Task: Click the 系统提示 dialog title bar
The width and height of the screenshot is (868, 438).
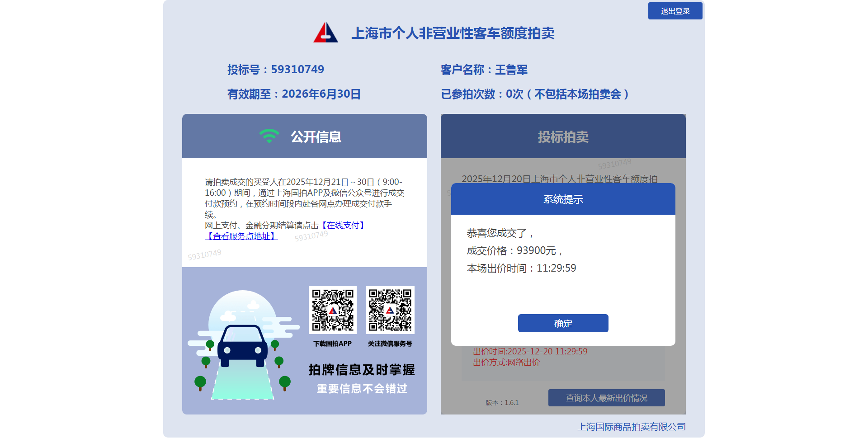Action: tap(563, 199)
